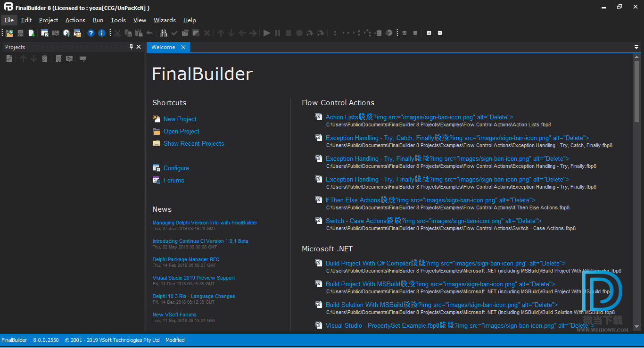This screenshot has width=644, height=348.
Task: Click the Forums shortcut link
Action: tap(173, 181)
